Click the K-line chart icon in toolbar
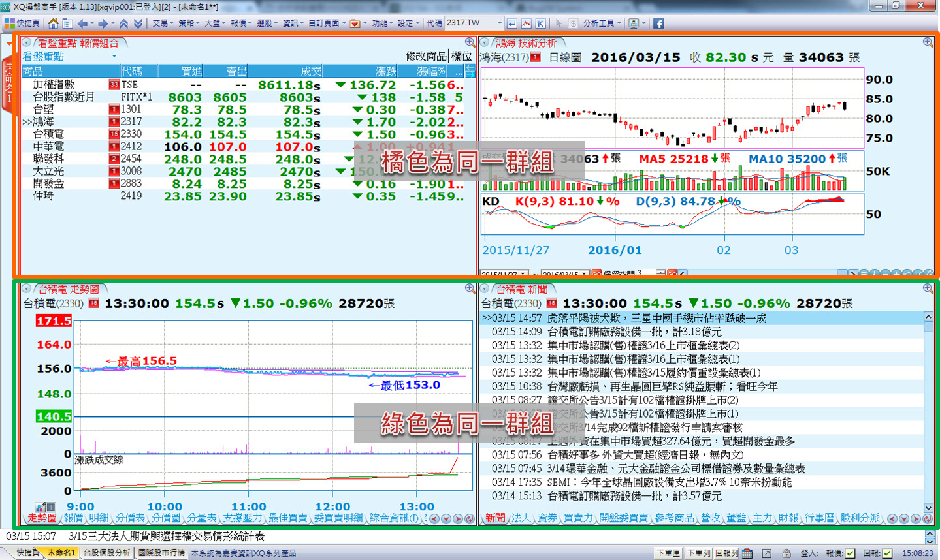 coord(541,23)
